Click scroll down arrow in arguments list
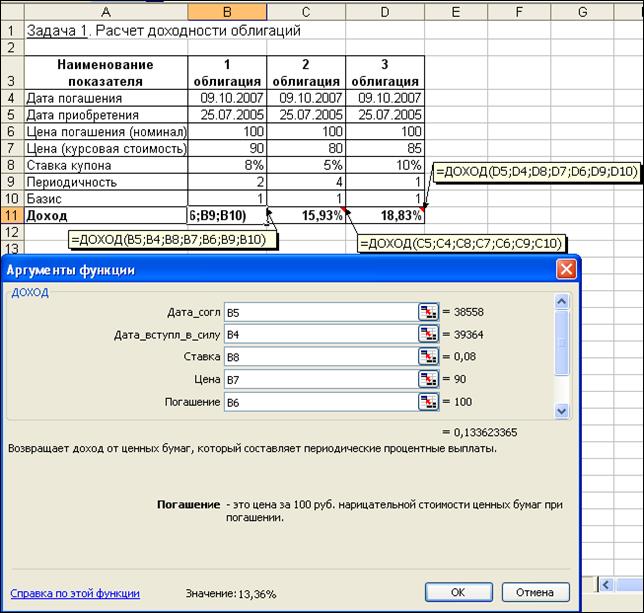This screenshot has width=644, height=613. click(563, 409)
